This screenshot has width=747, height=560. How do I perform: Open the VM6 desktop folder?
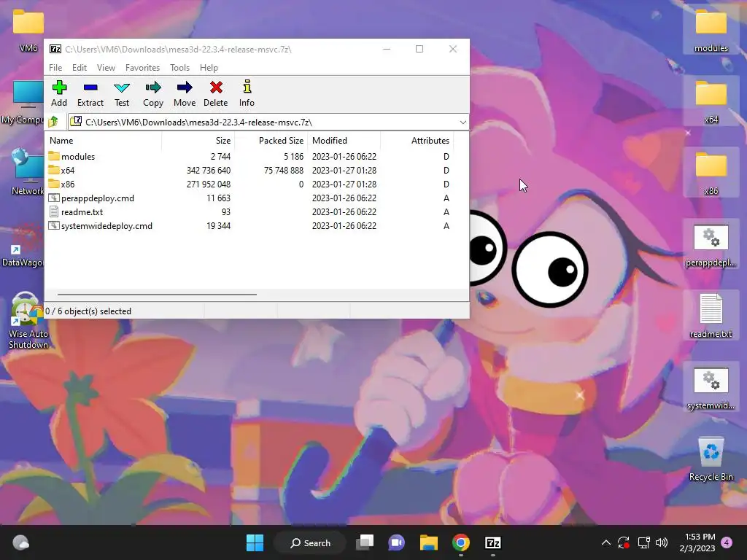click(x=28, y=31)
